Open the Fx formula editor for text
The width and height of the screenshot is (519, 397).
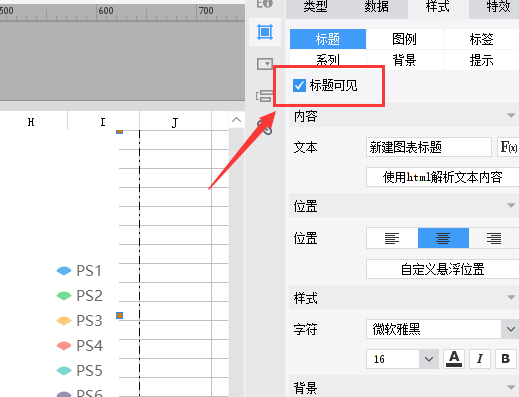click(508, 147)
